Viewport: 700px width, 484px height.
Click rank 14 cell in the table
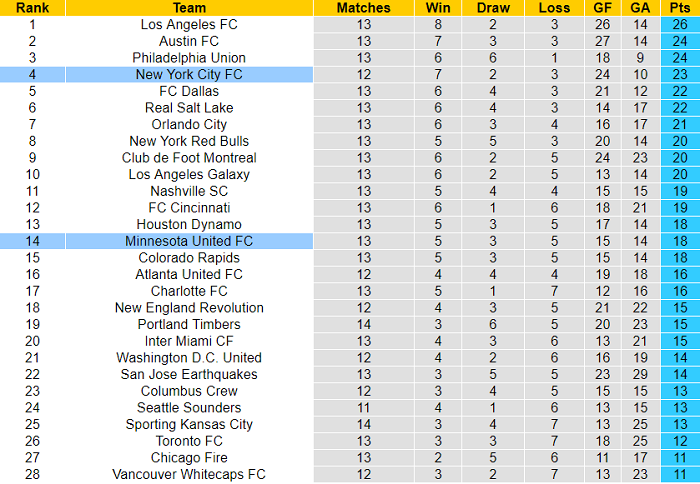pyautogui.click(x=32, y=241)
